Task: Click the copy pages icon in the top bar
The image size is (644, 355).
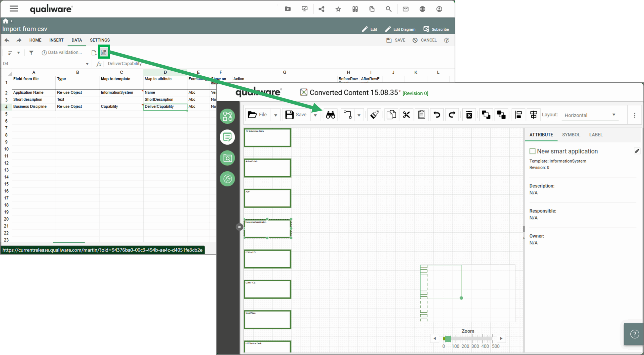Action: click(x=372, y=9)
